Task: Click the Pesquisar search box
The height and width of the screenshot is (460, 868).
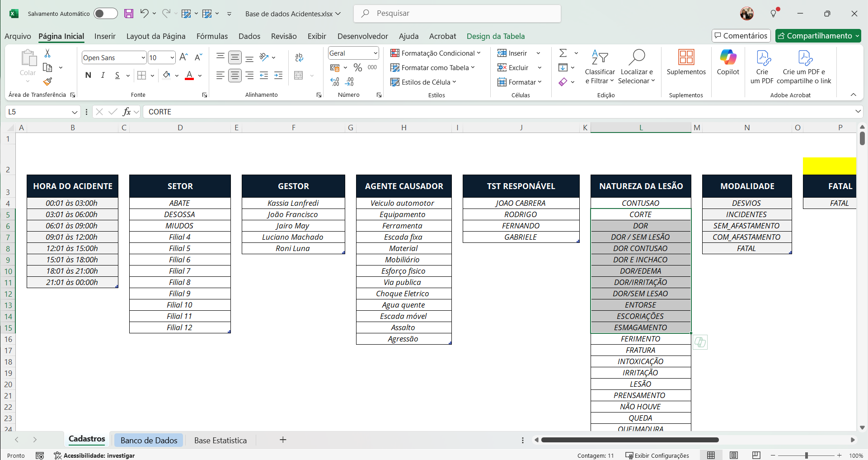Action: (x=457, y=14)
